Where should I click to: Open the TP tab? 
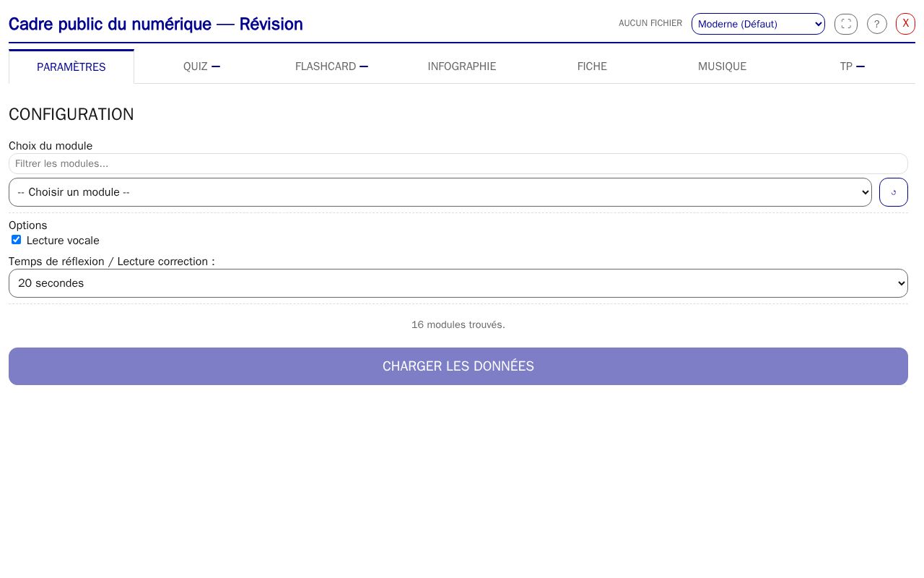(852, 66)
